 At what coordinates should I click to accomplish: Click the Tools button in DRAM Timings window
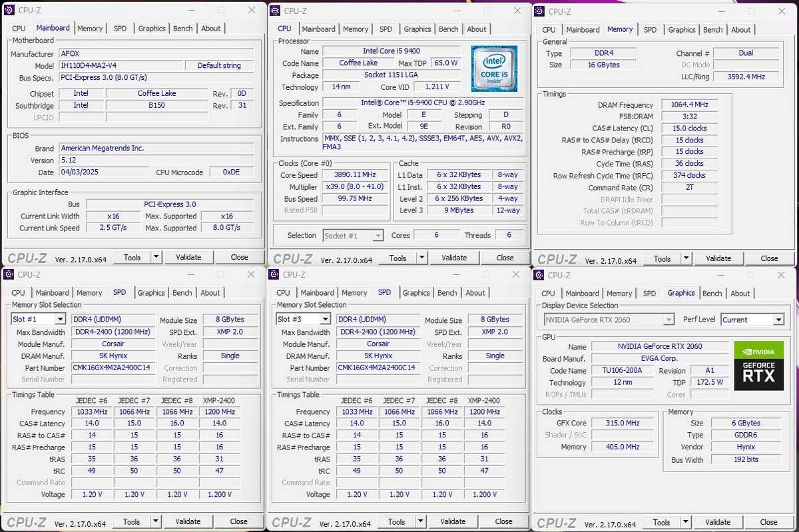click(x=662, y=258)
